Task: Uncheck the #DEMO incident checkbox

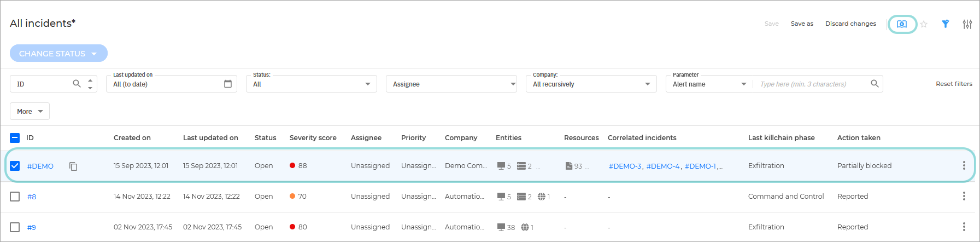Action: pos(15,166)
